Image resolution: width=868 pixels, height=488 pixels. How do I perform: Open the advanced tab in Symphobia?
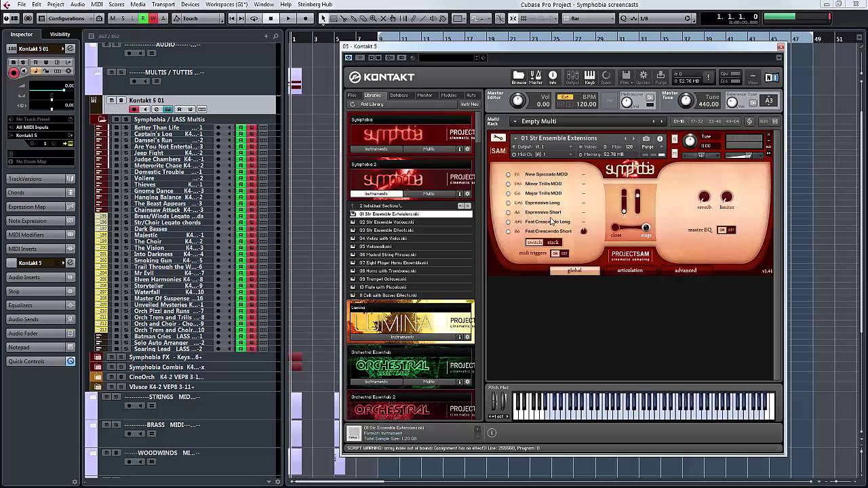[x=686, y=270]
